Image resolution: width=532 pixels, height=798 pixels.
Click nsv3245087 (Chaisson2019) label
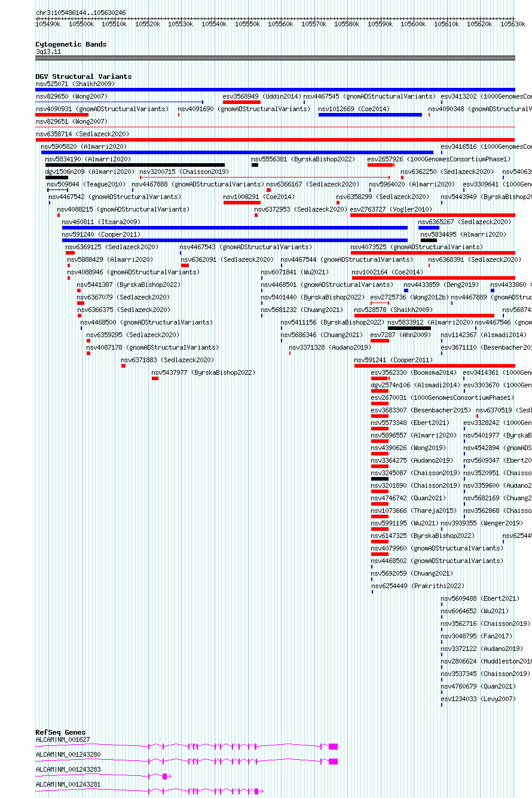(x=415, y=473)
